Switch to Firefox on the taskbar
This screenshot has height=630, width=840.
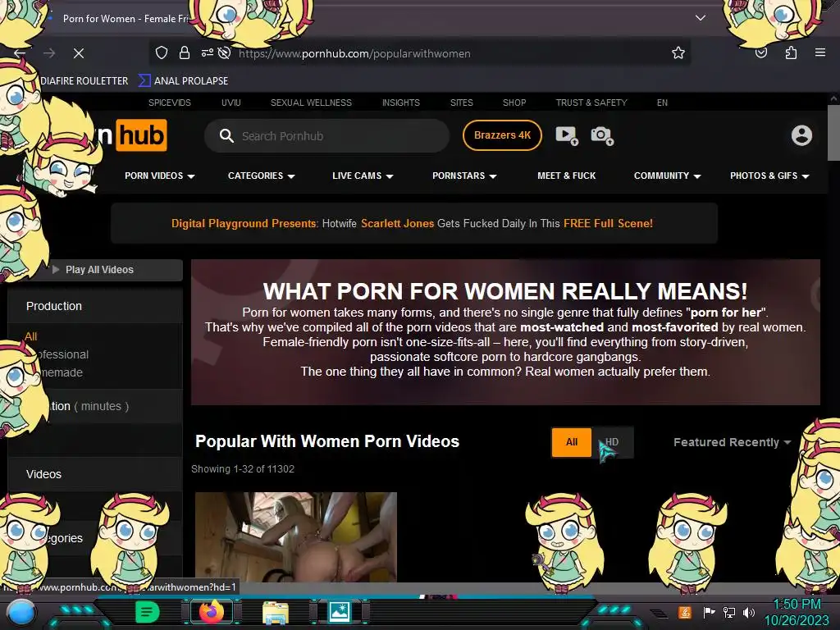[x=211, y=612]
